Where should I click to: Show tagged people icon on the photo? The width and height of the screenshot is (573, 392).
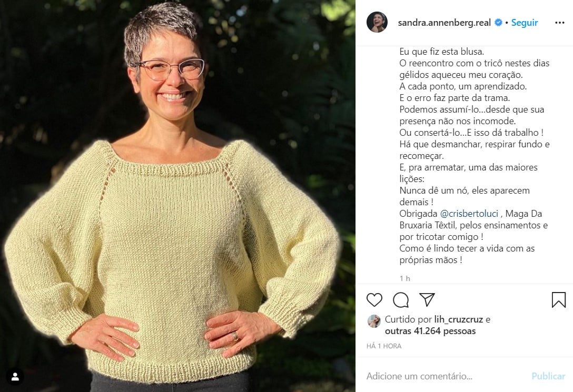[x=15, y=377]
